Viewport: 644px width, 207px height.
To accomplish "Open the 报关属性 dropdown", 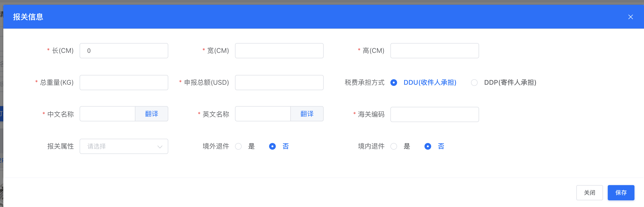I will [120, 146].
